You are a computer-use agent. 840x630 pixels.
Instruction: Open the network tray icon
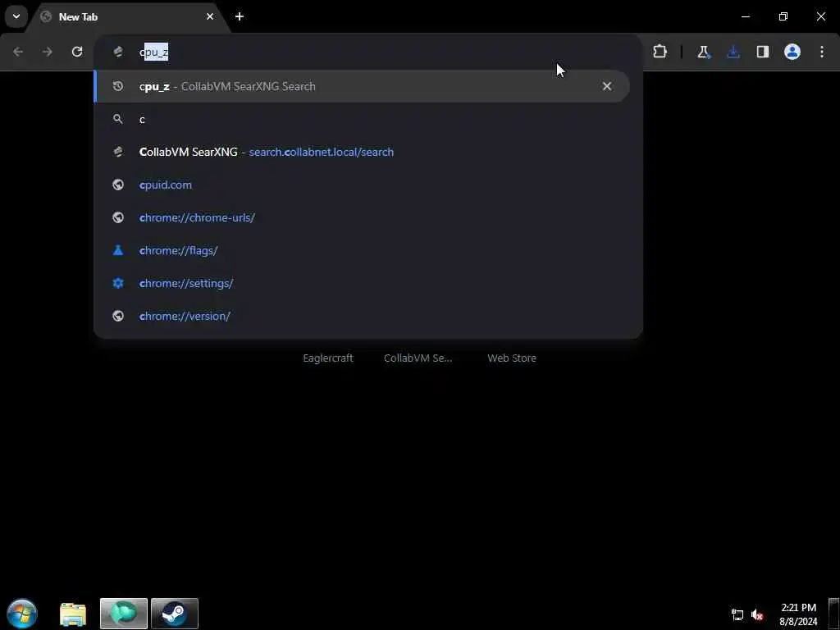point(737,614)
